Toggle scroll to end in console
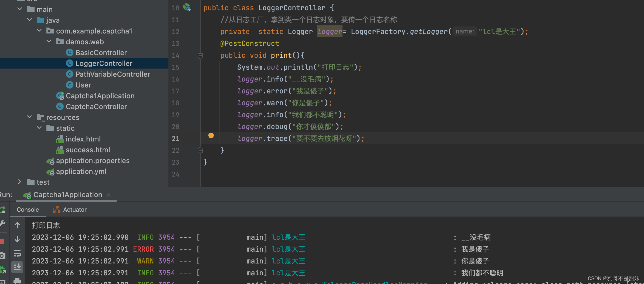The height and width of the screenshot is (284, 644). [17, 267]
